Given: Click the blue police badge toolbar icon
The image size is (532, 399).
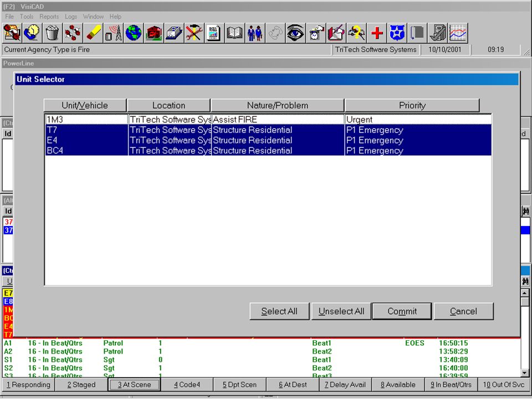Looking at the screenshot, I should (397, 33).
